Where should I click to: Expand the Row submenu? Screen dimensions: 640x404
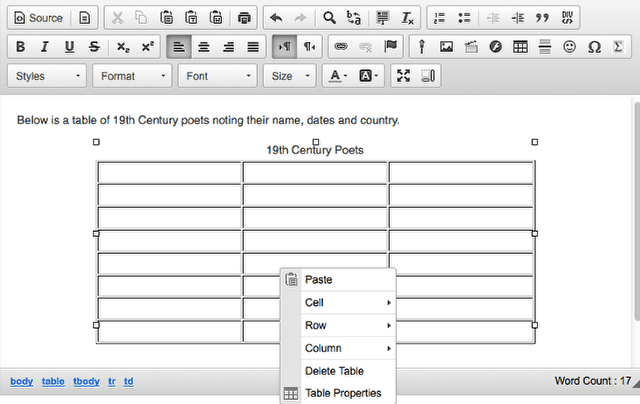(x=338, y=325)
